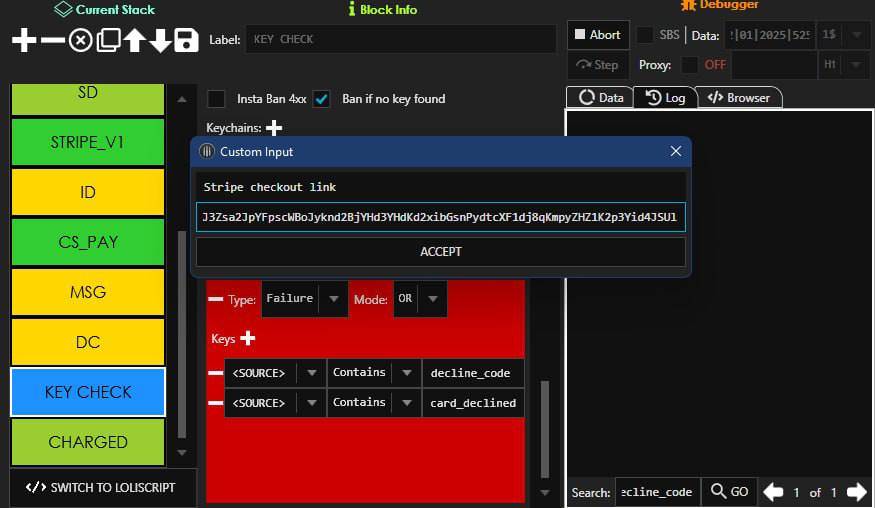The width and height of the screenshot is (875, 508).
Task: Click the Search input field
Action: point(657,492)
